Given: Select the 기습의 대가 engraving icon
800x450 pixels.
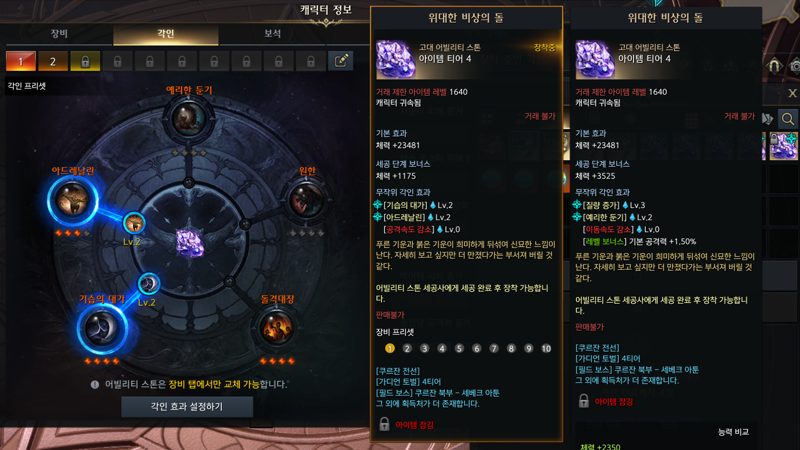Looking at the screenshot, I should coord(102,329).
